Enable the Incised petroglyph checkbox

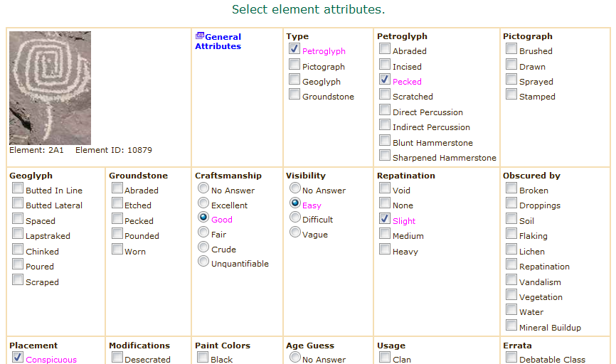coord(385,65)
